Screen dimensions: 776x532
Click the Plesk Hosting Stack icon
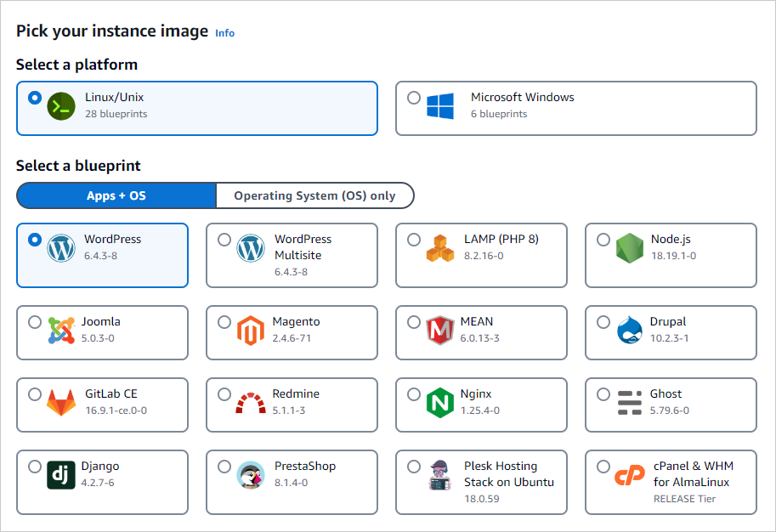pos(440,475)
